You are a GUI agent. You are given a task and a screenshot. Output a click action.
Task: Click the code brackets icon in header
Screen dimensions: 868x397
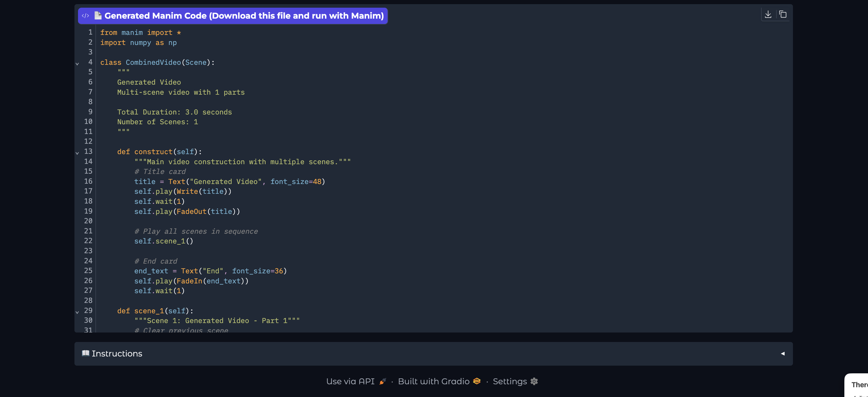click(85, 16)
